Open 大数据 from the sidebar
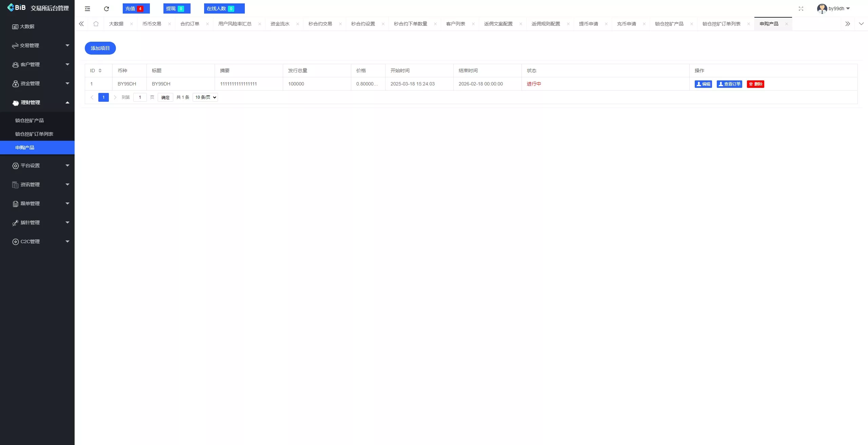The height and width of the screenshot is (445, 868). [27, 26]
